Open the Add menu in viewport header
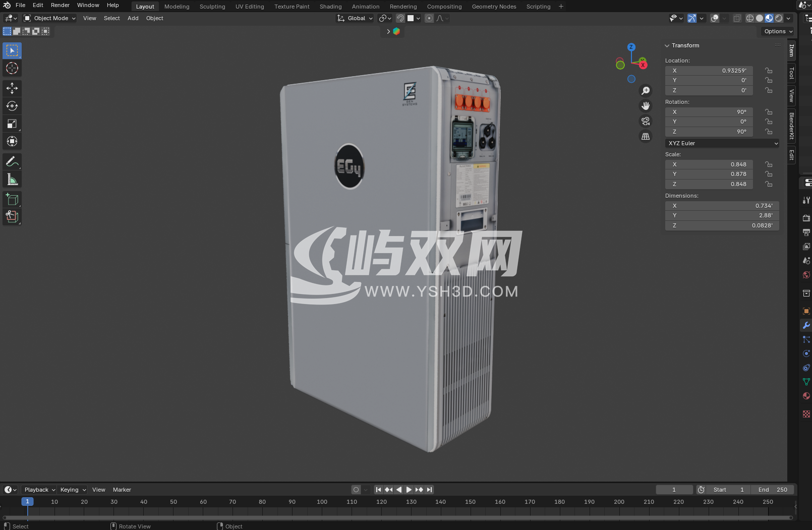 pos(133,18)
